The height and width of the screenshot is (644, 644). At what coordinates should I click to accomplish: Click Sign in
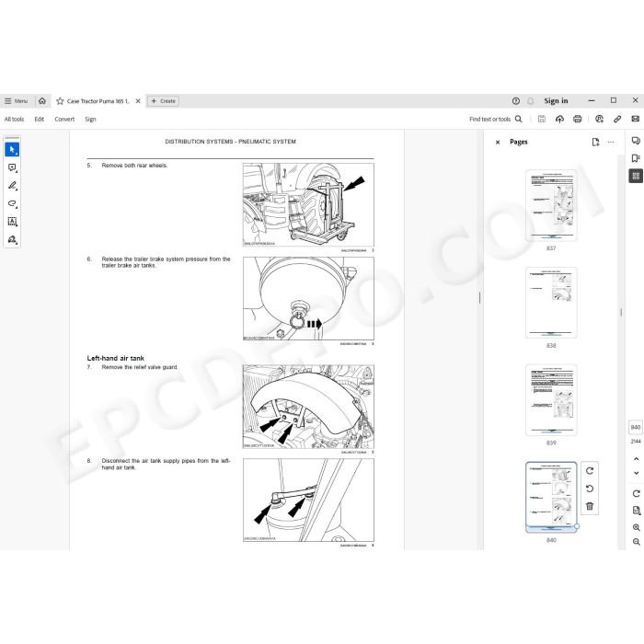[556, 101]
